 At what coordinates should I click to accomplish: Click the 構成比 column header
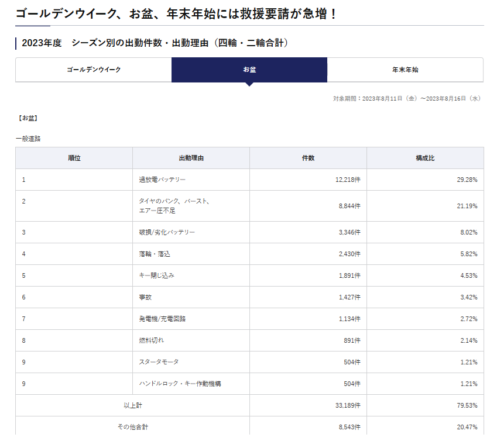[425, 158]
